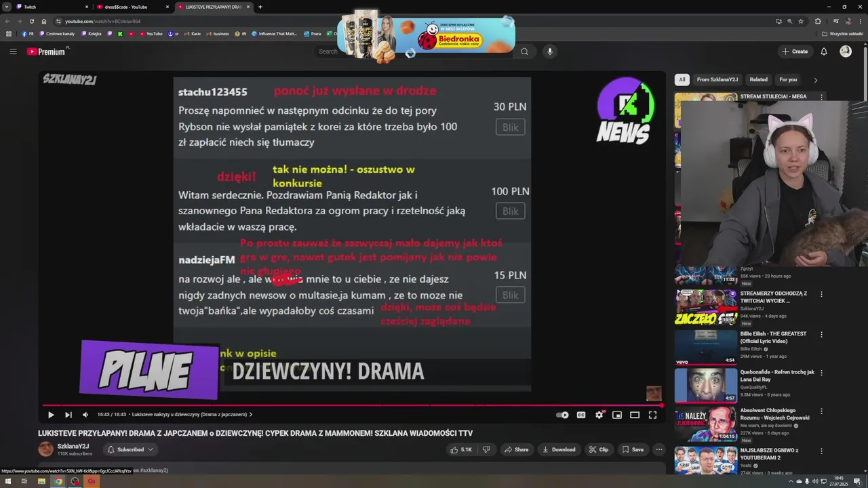Open Chrome three-dot menu

(x=859, y=21)
